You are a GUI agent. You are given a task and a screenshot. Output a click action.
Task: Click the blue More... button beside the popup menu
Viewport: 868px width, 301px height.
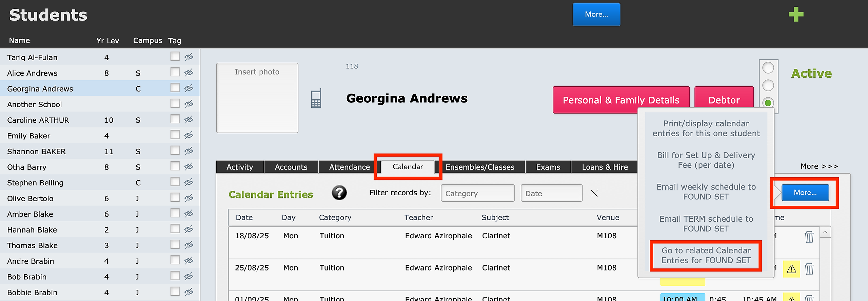point(805,193)
